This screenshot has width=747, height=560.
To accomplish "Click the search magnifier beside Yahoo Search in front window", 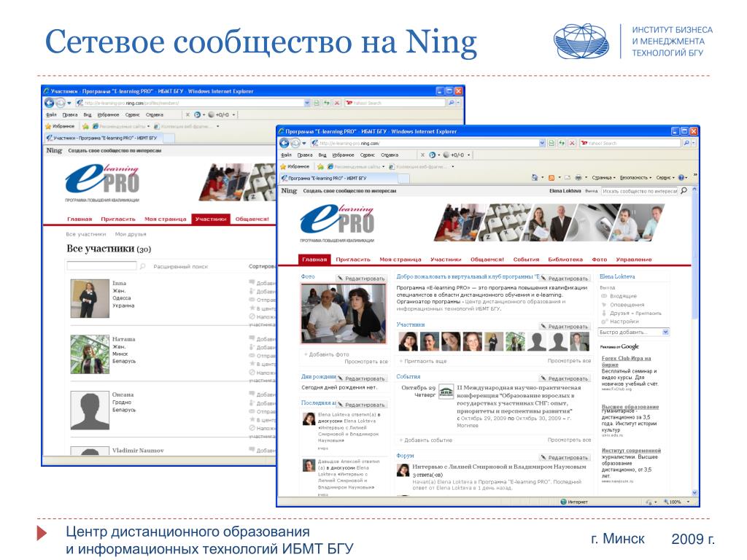I will (x=686, y=143).
